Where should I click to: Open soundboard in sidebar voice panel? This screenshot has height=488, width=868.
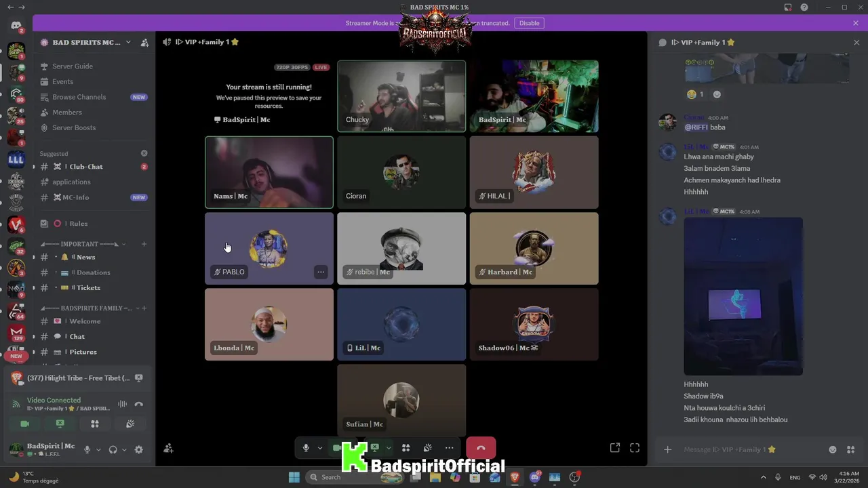(x=130, y=424)
